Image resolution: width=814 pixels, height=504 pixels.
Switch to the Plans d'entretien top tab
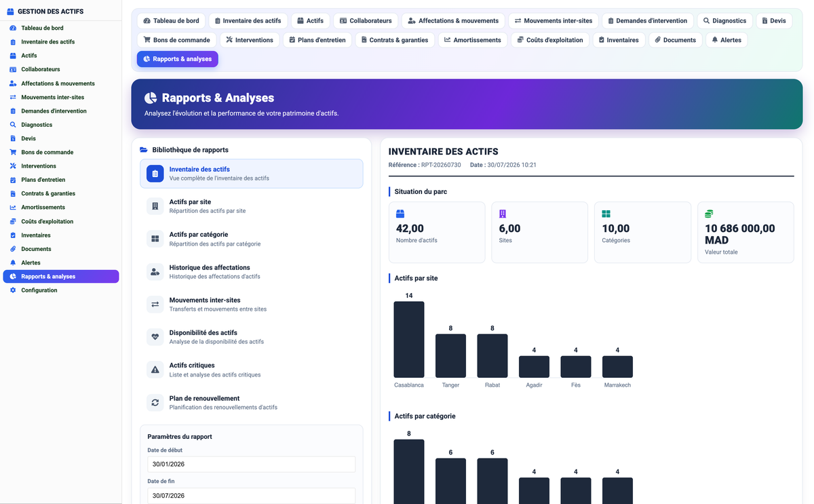coord(317,40)
